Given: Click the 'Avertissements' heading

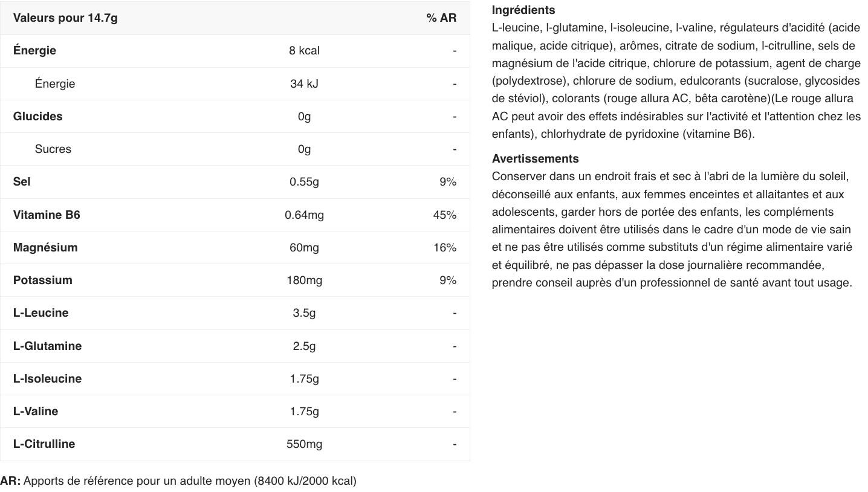Looking at the screenshot, I should click(535, 159).
